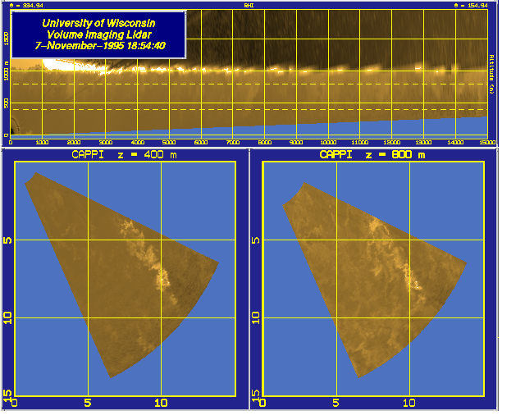This screenshot has height=420, width=525.
Task: Click the 10 label on 400 m CAPPI horizontal axis
Action: point(161,403)
